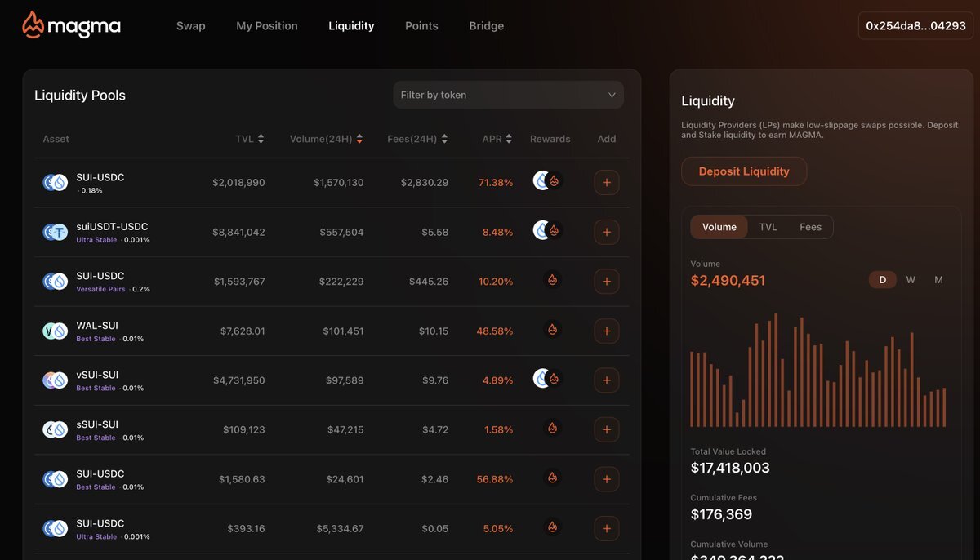980x560 pixels.
Task: Click the pool name WAL-SUI
Action: [96, 326]
